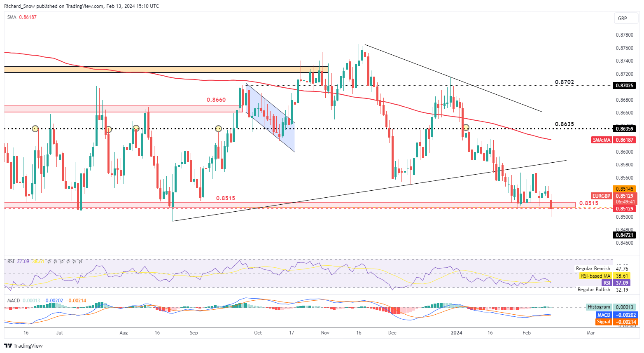Image resolution: width=644 pixels, height=353 pixels.
Task: Click the Sep label on time axis
Action: click(x=194, y=332)
